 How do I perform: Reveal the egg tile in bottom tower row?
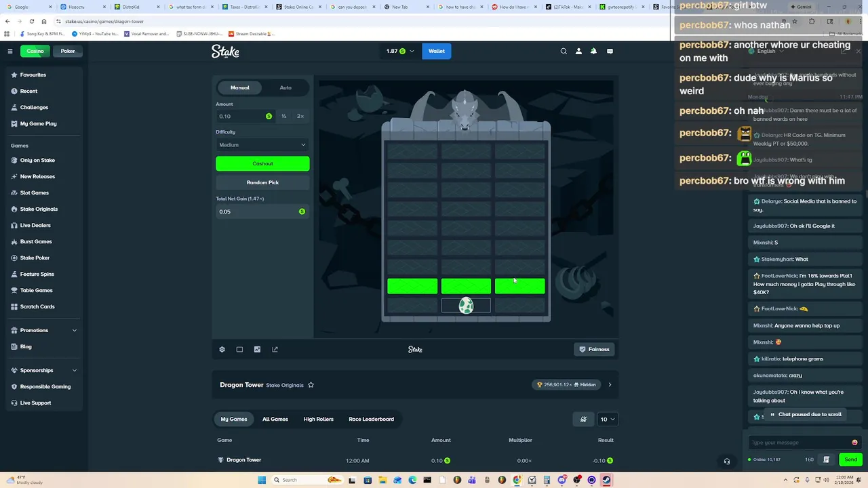tap(466, 306)
